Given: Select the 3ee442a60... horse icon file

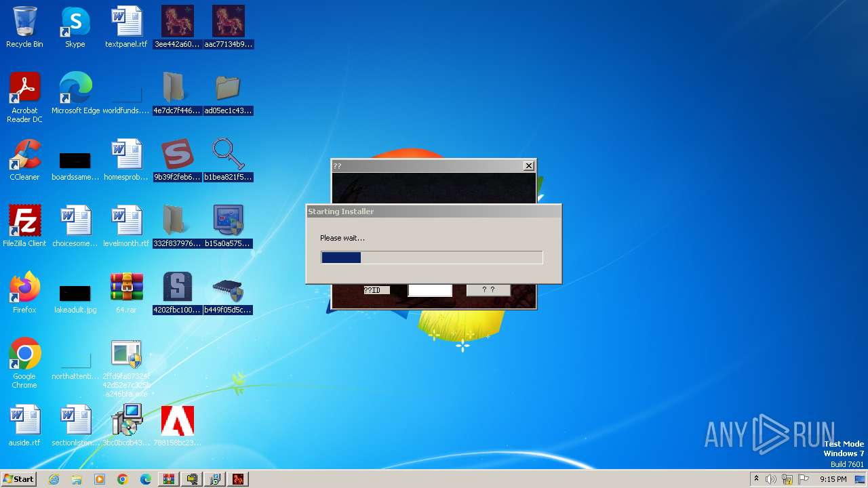Looking at the screenshot, I should 177,27.
